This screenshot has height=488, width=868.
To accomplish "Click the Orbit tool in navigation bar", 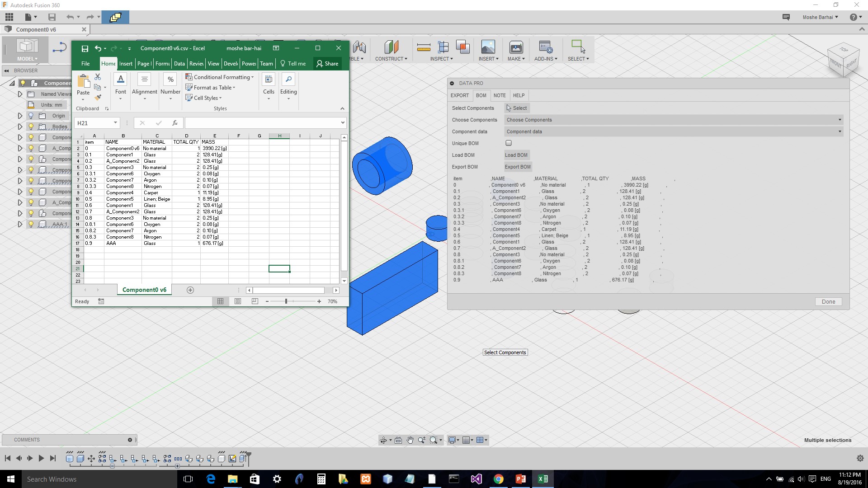I will (383, 440).
